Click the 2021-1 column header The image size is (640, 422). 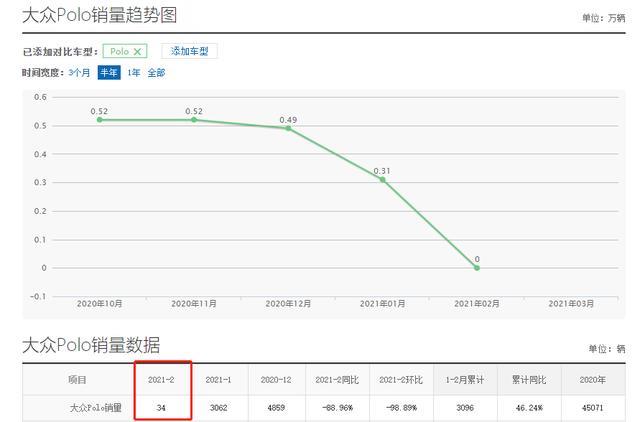218,380
